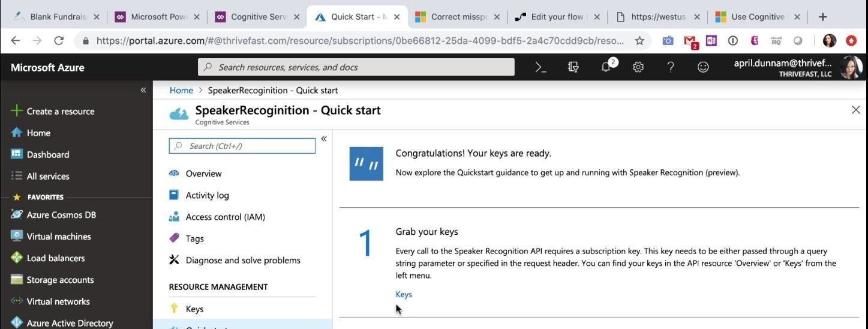
Task: Open a new browser tab
Action: point(823,17)
